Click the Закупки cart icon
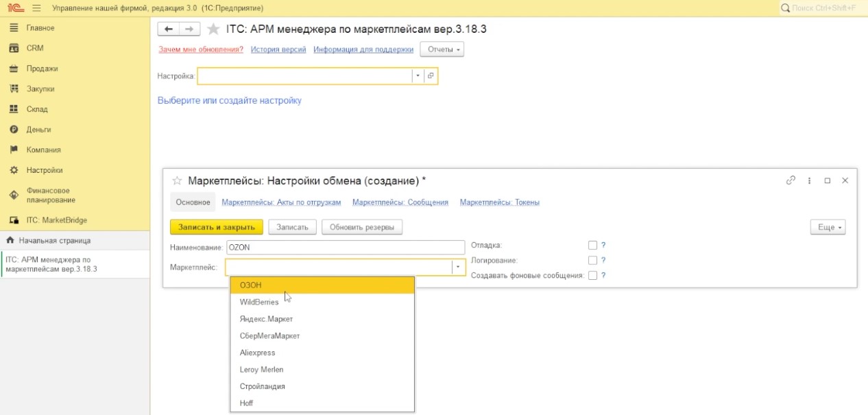The image size is (868, 415). tap(13, 88)
